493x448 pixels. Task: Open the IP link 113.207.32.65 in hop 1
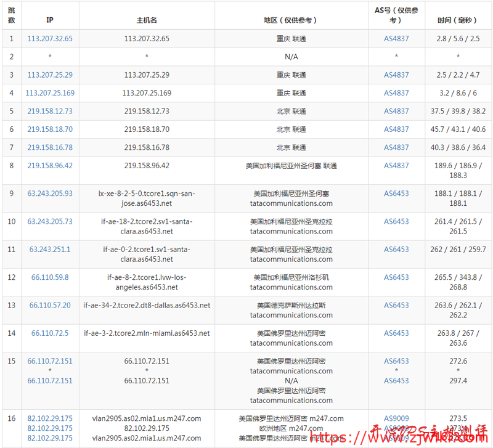pos(49,38)
